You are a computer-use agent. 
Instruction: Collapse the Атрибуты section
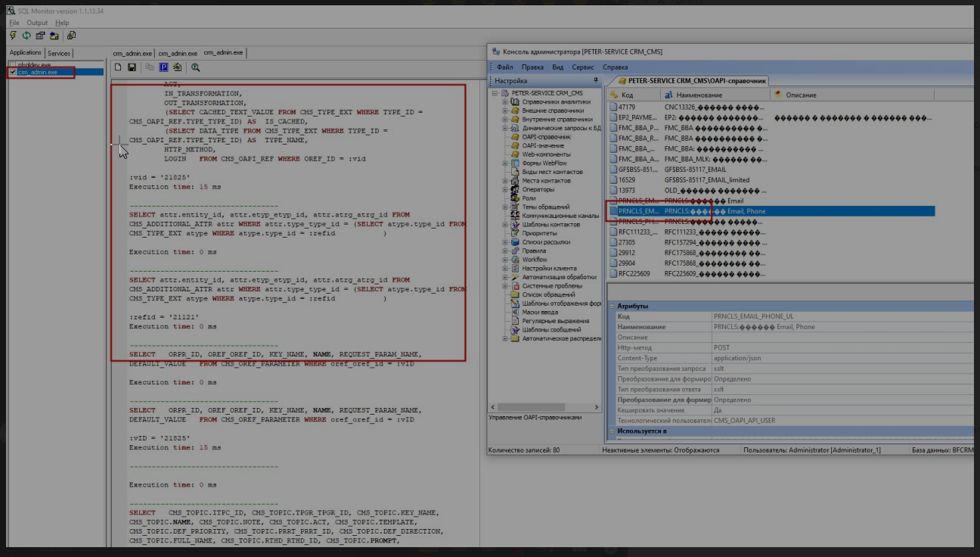611,306
